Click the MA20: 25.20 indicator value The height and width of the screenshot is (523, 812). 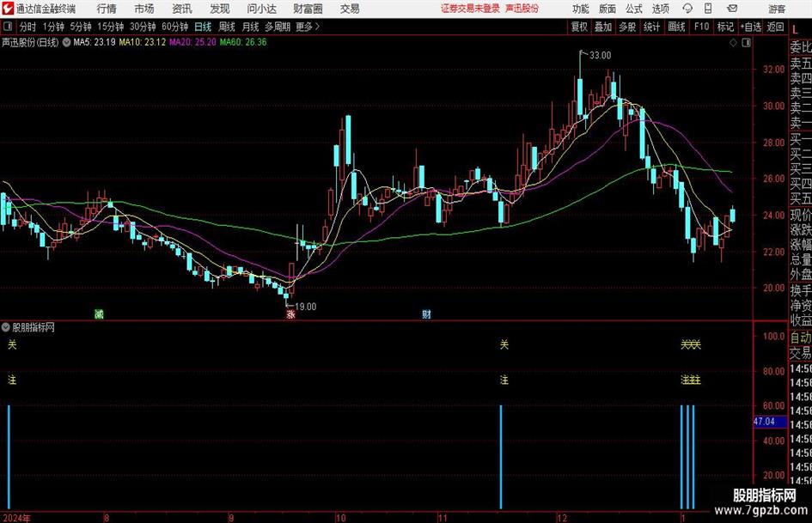point(192,42)
